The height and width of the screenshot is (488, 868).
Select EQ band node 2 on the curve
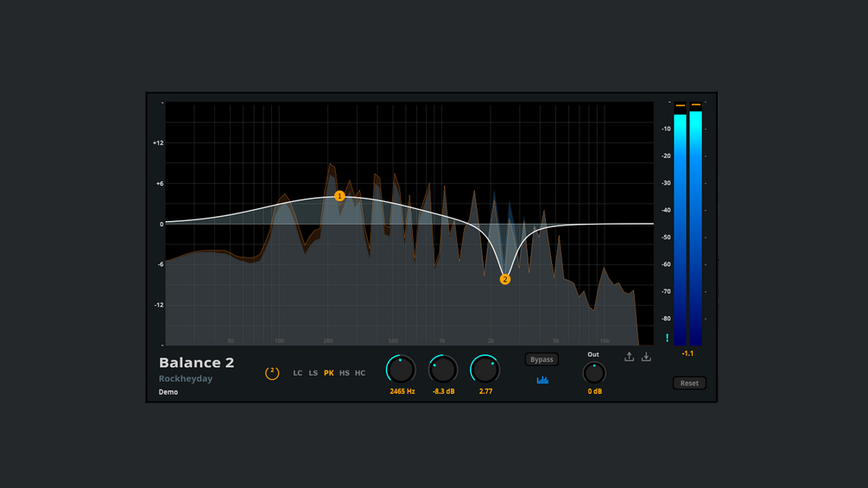click(505, 279)
